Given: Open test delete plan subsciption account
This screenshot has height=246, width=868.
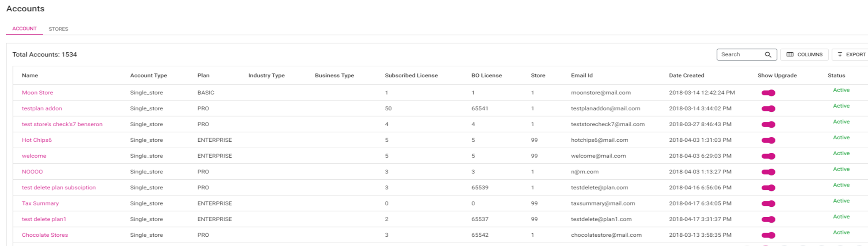Looking at the screenshot, I should [59, 188].
